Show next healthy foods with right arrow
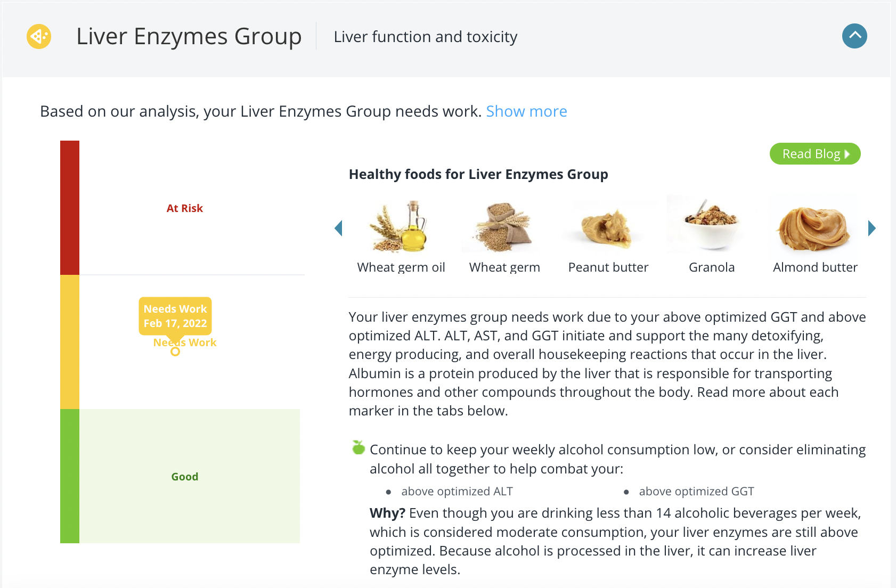The image size is (896, 588). click(x=872, y=228)
